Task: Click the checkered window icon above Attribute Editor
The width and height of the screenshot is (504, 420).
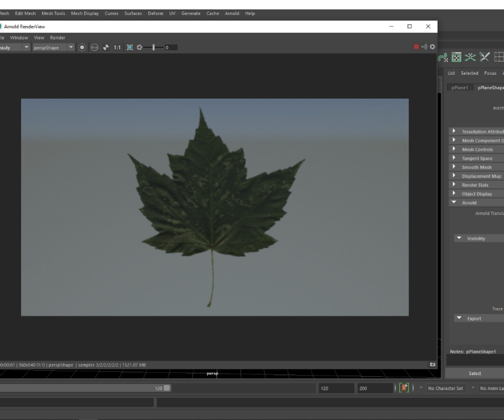Action: [456, 57]
